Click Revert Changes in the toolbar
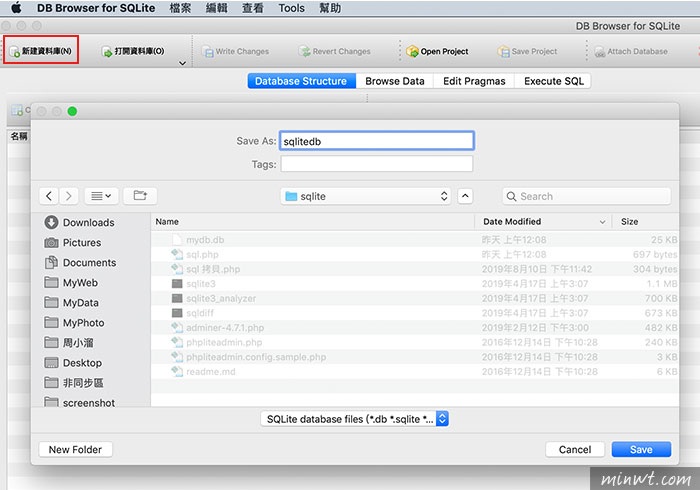 (x=335, y=51)
